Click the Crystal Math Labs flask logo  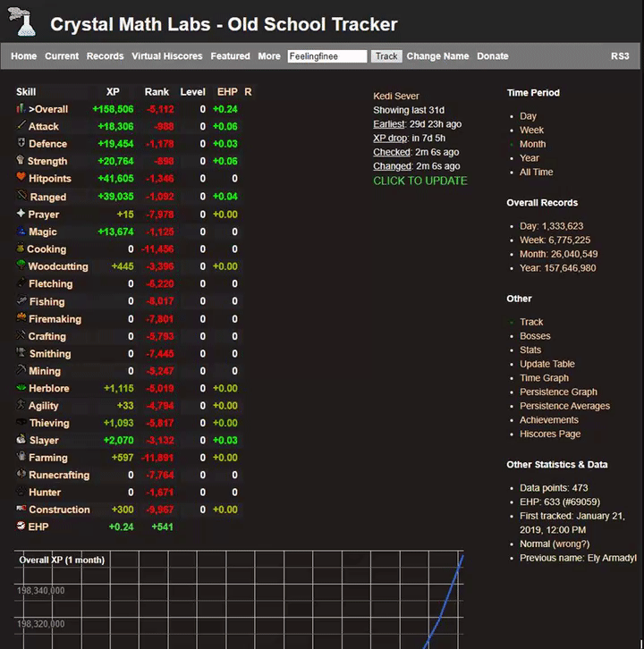click(x=22, y=21)
